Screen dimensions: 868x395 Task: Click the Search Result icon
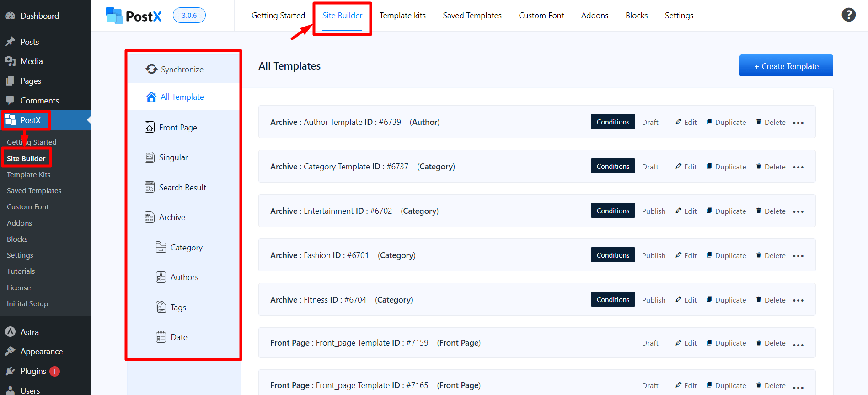click(x=150, y=187)
